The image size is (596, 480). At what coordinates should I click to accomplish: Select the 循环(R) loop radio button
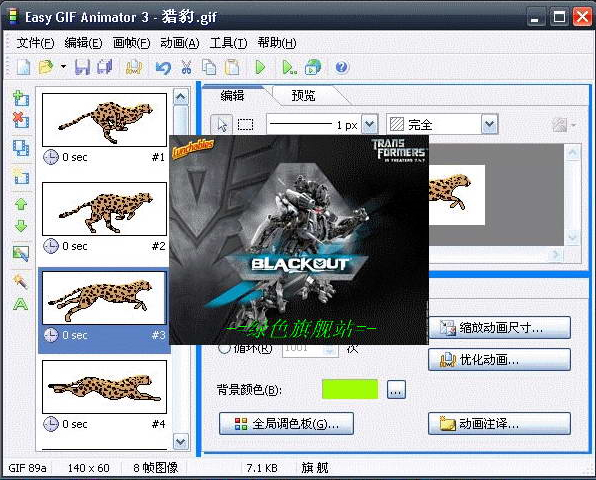point(224,348)
